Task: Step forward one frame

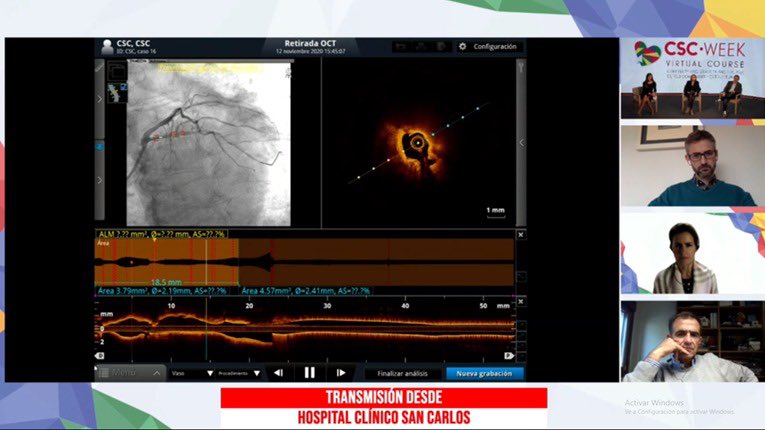Action: click(341, 373)
